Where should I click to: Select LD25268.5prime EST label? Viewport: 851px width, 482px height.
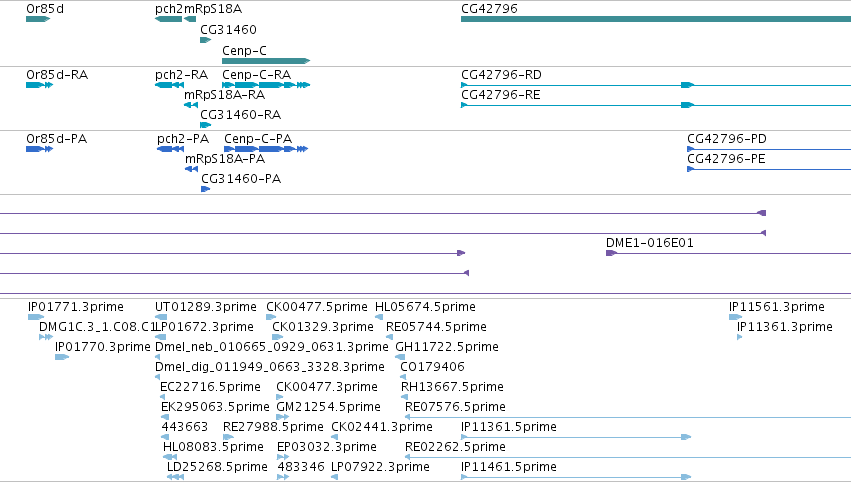pyautogui.click(x=217, y=467)
